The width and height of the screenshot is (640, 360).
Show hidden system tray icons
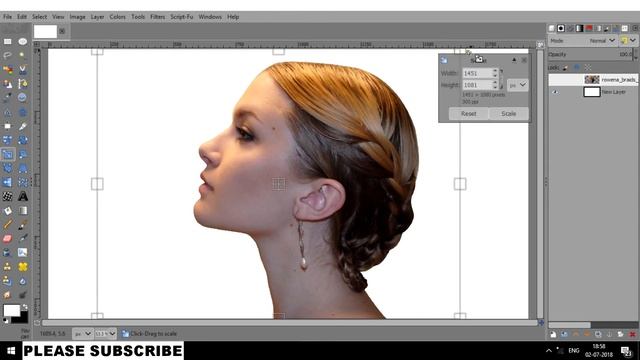tap(549, 351)
